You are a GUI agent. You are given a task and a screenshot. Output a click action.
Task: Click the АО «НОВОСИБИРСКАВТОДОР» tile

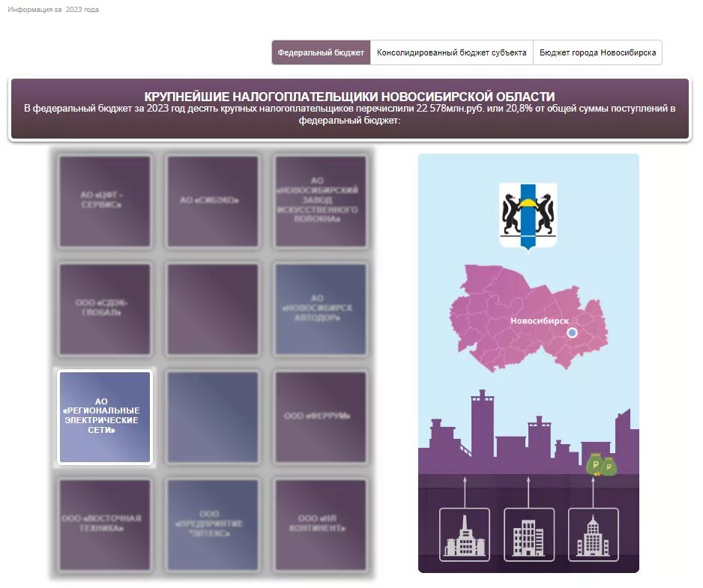pyautogui.click(x=321, y=309)
